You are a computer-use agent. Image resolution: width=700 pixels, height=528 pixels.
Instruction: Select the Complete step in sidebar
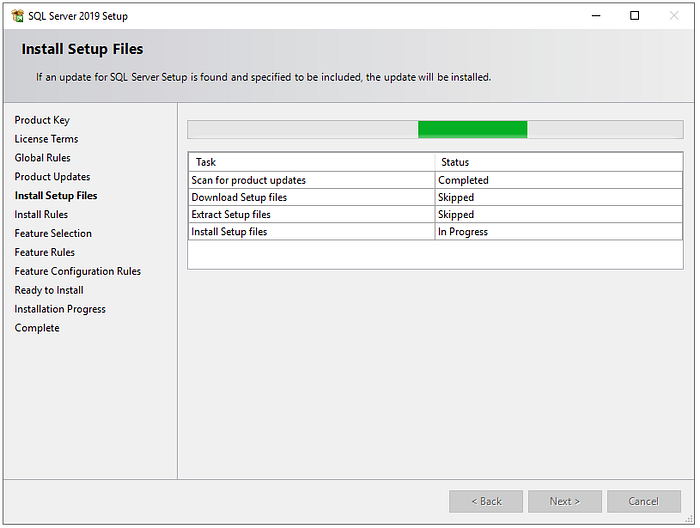(x=37, y=328)
